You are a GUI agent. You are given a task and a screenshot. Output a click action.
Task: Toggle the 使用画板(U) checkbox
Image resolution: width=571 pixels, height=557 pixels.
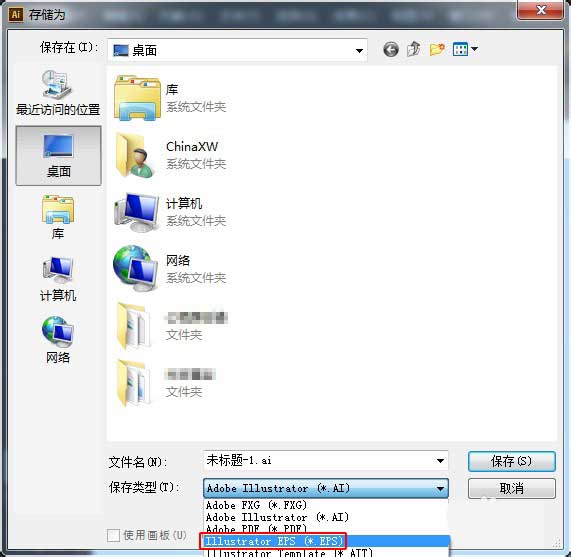coord(113,535)
